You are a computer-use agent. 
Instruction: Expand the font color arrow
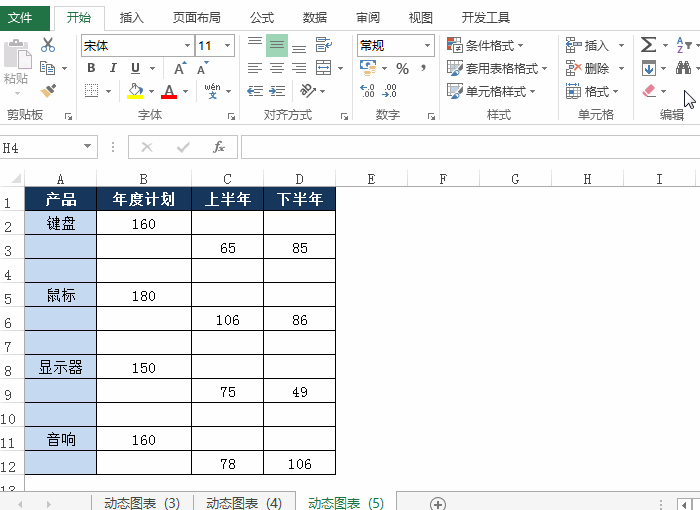click(186, 92)
